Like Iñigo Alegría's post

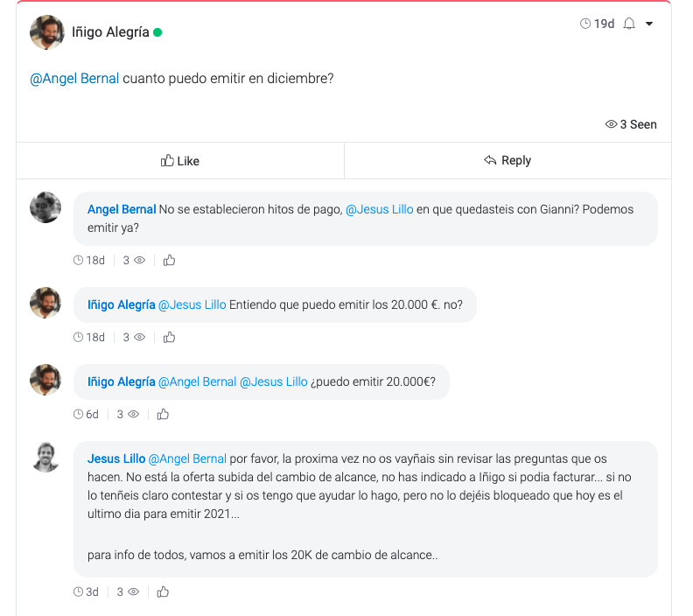coord(180,161)
